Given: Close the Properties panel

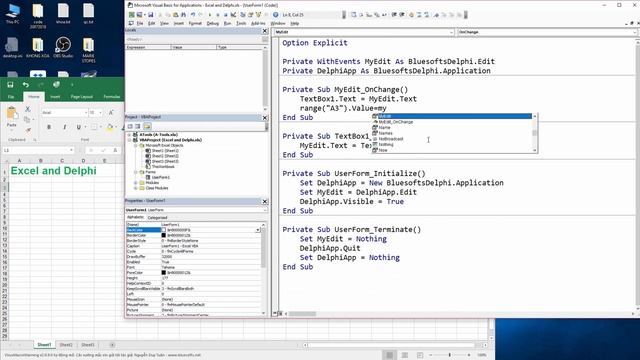Looking at the screenshot, I should coord(264,201).
